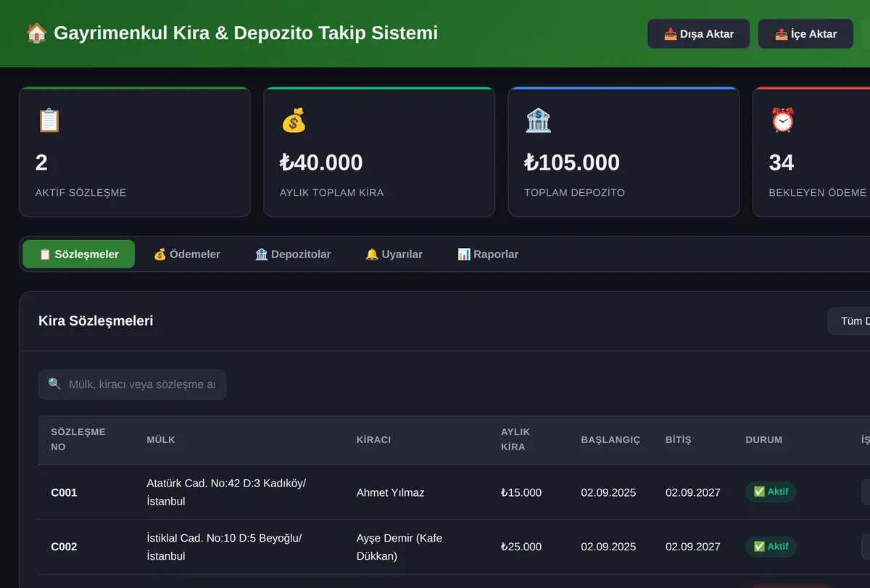Click the Mülk column header
Image resolution: width=870 pixels, height=588 pixels.
[x=161, y=440]
